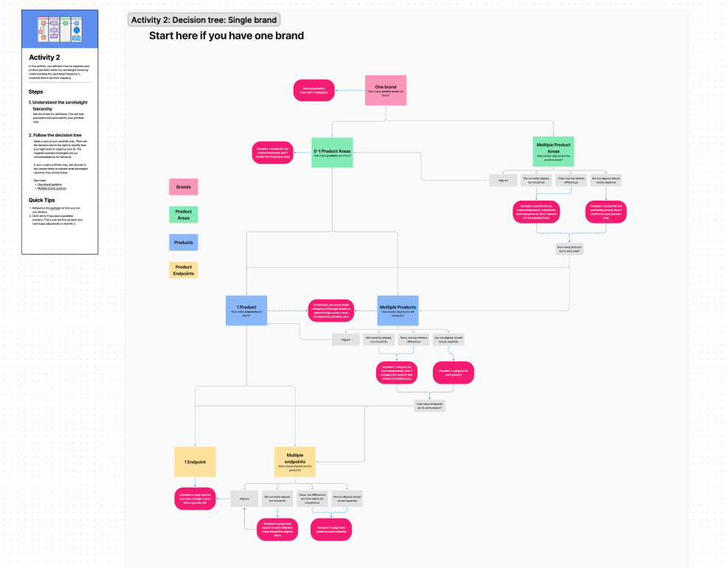Select the green Multiple Product Areas node

pyautogui.click(x=553, y=151)
